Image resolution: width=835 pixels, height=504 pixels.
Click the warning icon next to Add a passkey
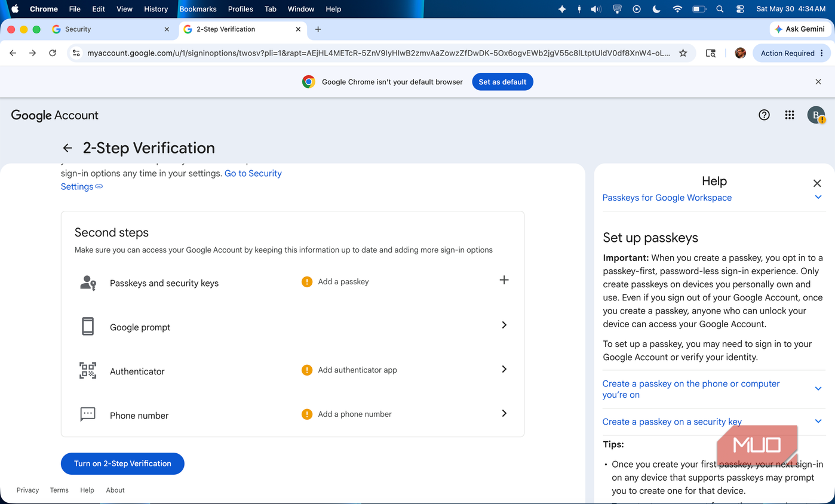pos(307,282)
